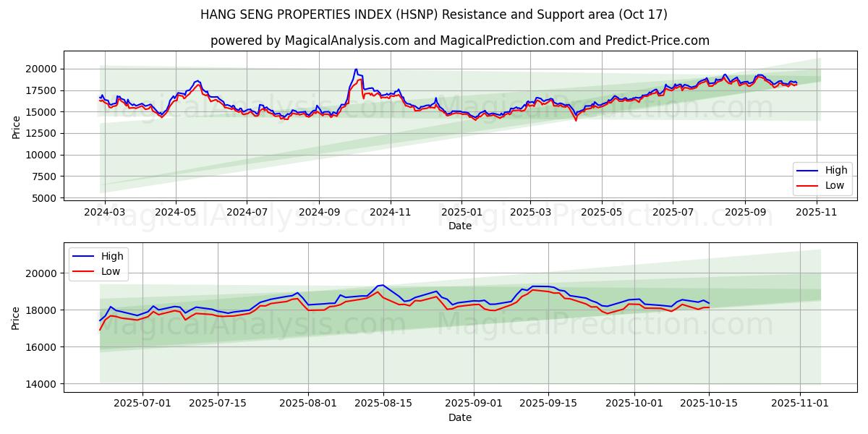Click the 'Price' y-axis label of top chart
The height and width of the screenshot is (434, 868).
pyautogui.click(x=16, y=127)
